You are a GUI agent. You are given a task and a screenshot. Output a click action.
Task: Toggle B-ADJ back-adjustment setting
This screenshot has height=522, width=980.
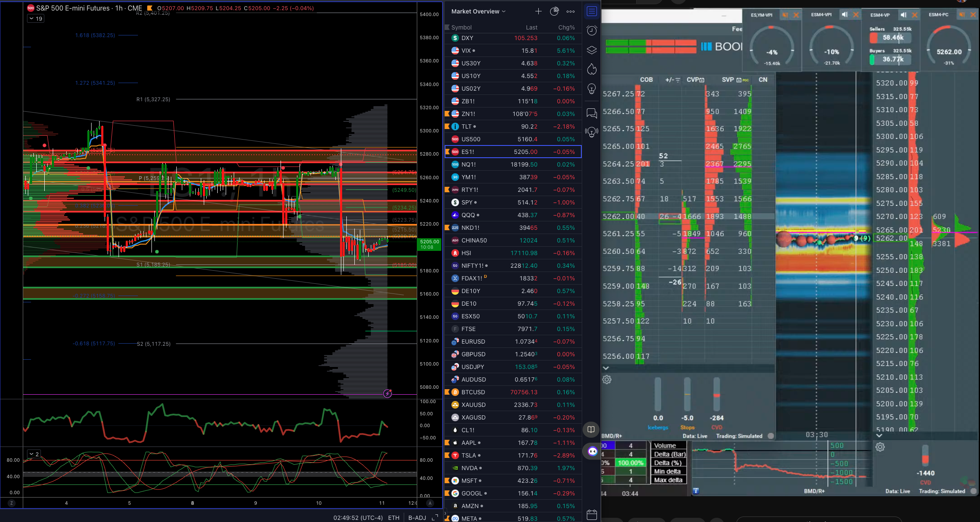[417, 517]
